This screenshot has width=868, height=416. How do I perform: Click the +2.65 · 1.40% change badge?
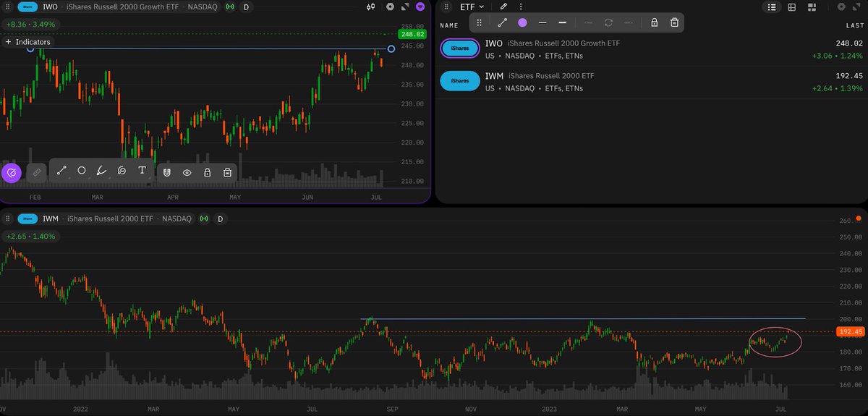click(30, 236)
